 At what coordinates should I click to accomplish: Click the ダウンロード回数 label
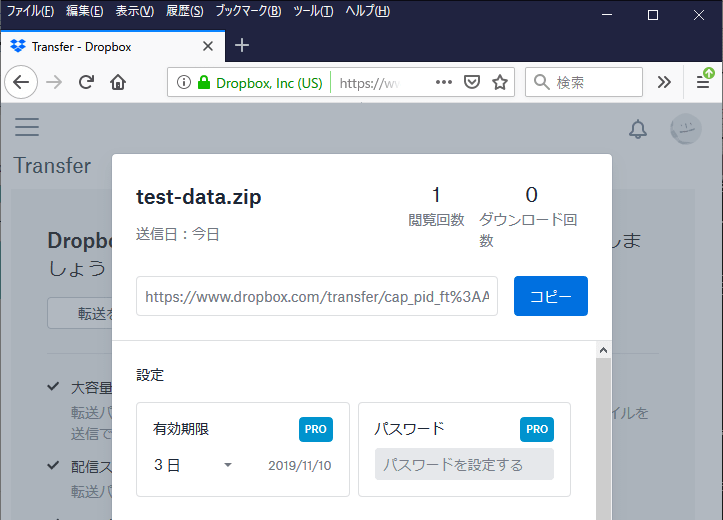point(528,230)
